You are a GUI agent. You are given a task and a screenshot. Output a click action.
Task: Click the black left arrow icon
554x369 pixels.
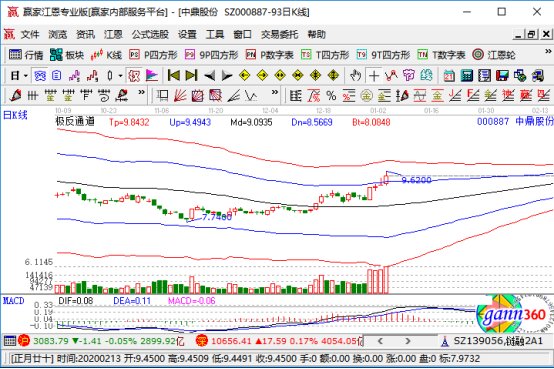pos(210,76)
